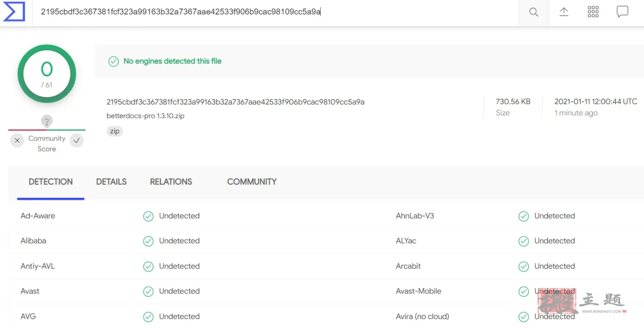The image size is (644, 328).
Task: Click the zip tag
Action: coord(114,131)
